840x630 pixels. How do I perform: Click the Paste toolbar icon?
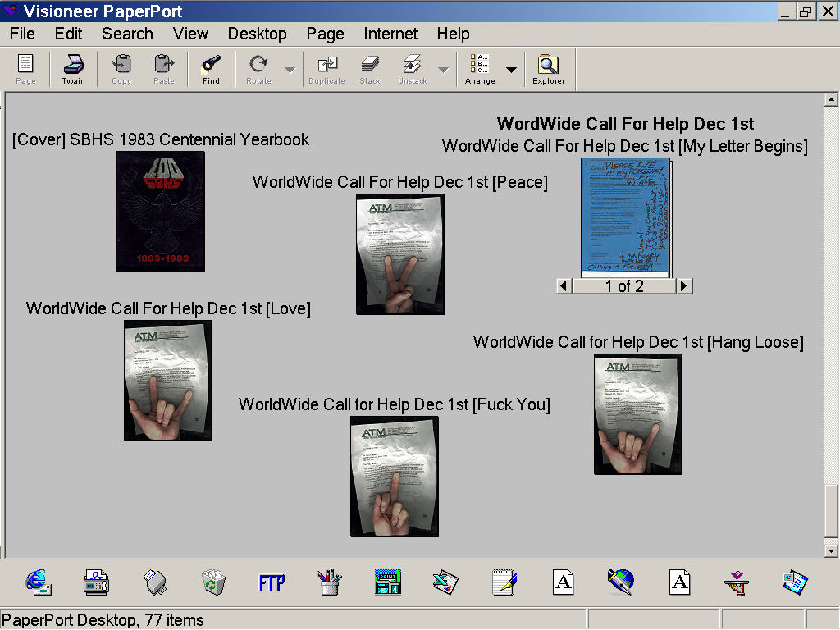point(164,69)
